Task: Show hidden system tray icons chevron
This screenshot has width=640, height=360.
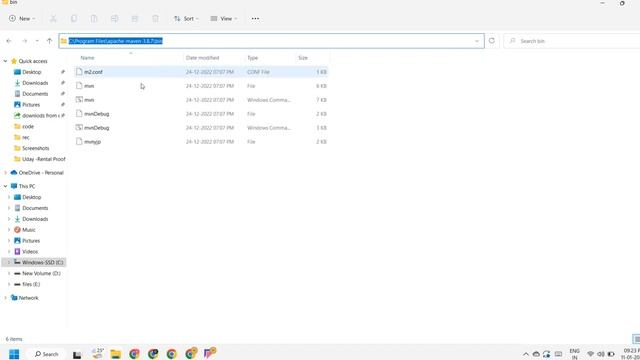Action: pyautogui.click(x=526, y=354)
